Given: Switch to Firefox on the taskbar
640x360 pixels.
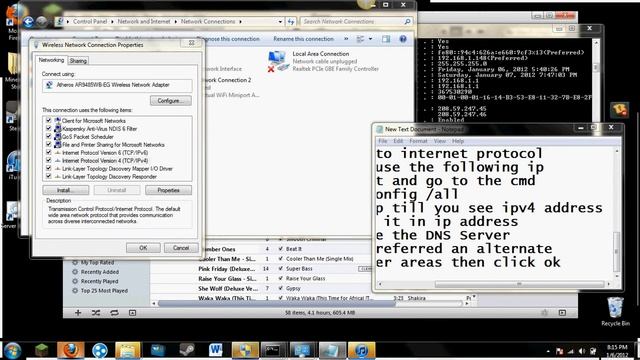Looking at the screenshot, I should (71, 350).
